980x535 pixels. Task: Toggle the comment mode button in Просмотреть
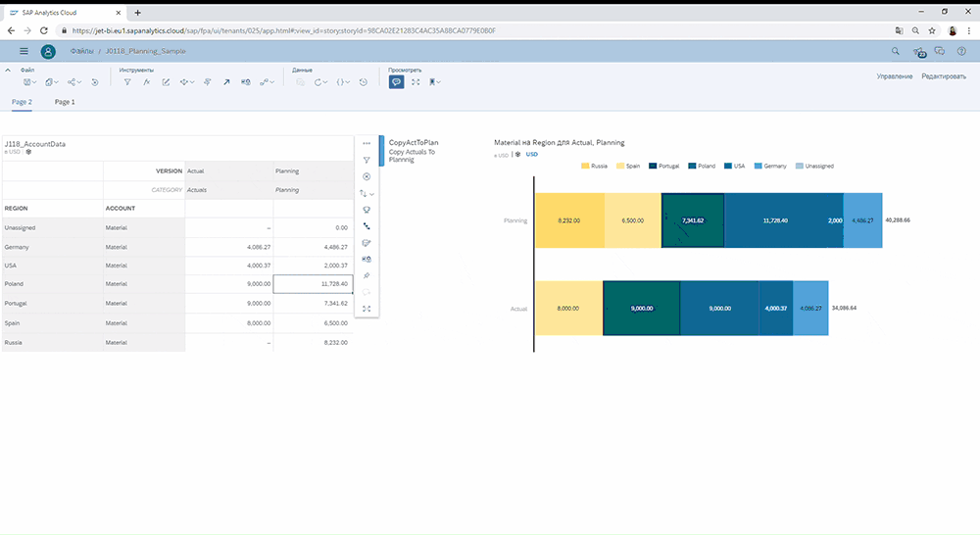396,82
